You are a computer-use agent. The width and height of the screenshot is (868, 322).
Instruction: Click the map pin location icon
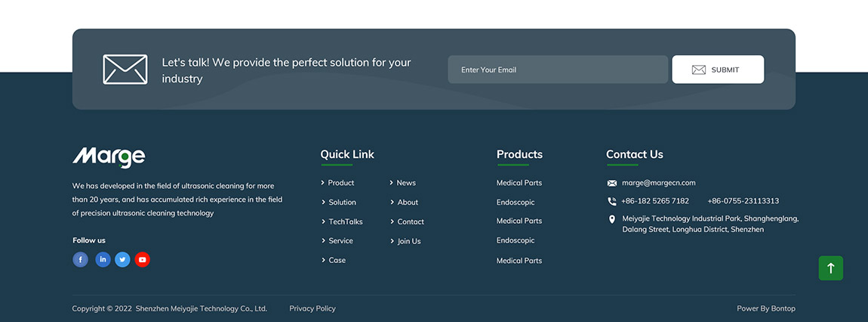click(612, 219)
